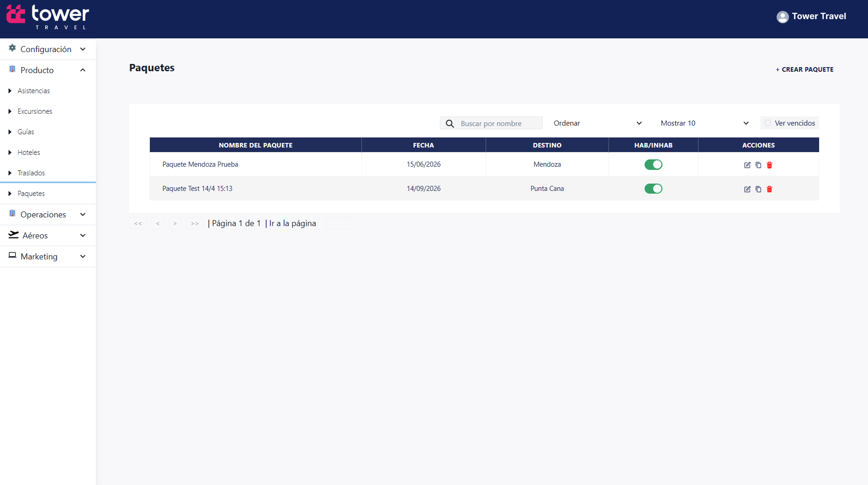
Task: Open the Ordenar dropdown
Action: tap(598, 123)
